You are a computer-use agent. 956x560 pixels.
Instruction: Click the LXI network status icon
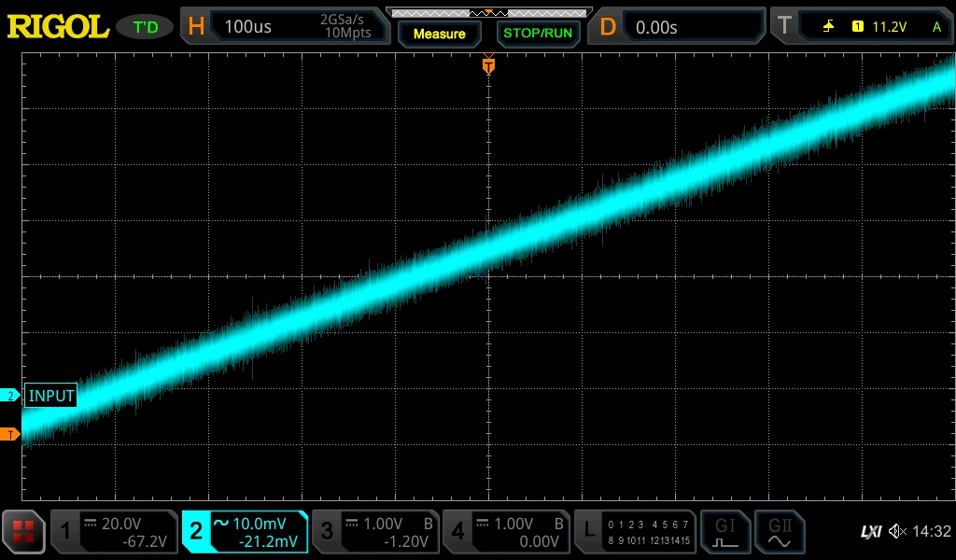[871, 532]
